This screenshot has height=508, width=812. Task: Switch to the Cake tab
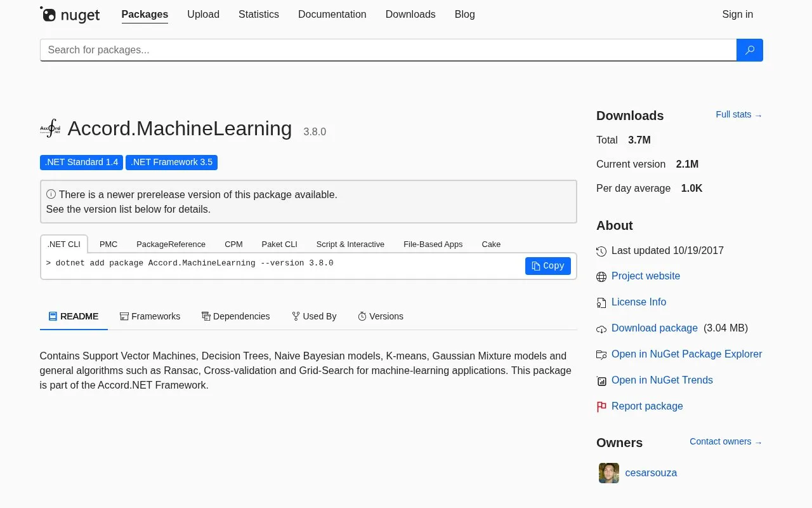[x=491, y=244]
